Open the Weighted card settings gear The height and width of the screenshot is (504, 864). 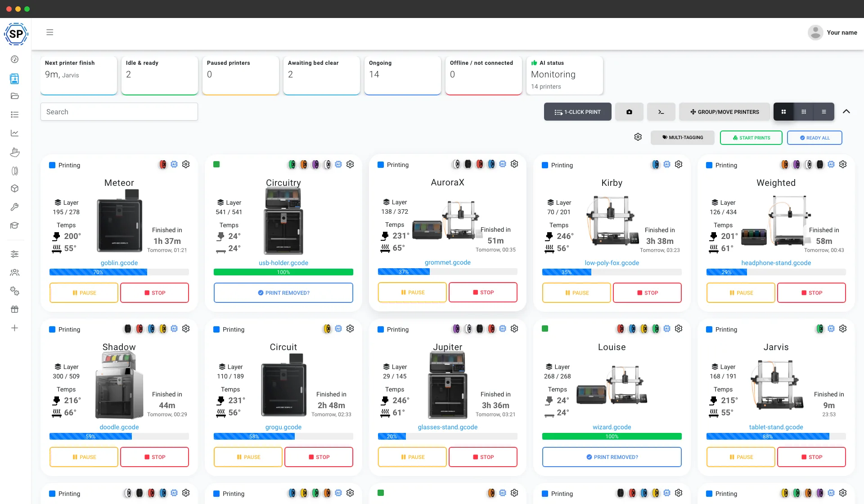click(x=843, y=165)
